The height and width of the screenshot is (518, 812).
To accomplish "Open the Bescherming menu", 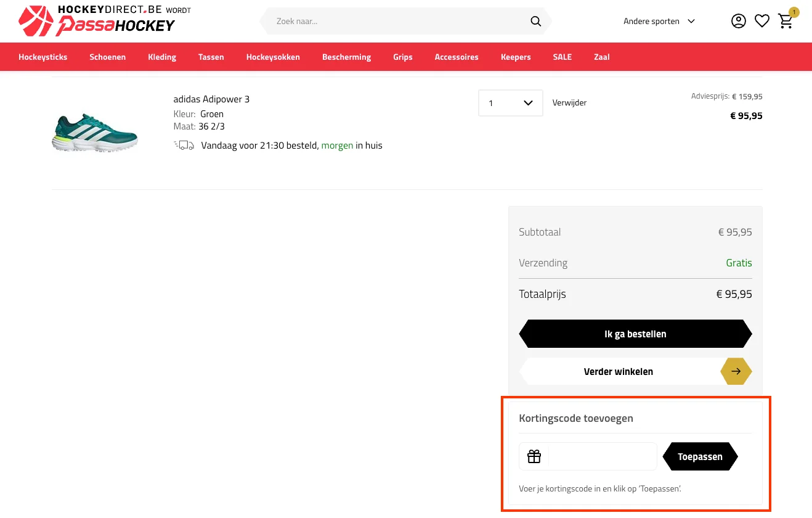I will (347, 57).
